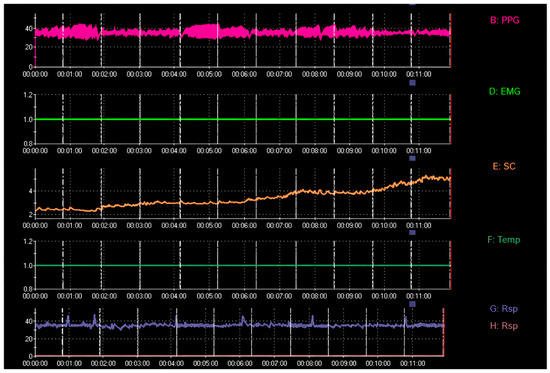Click purple marker square above PPG graph

(x=412, y=2)
